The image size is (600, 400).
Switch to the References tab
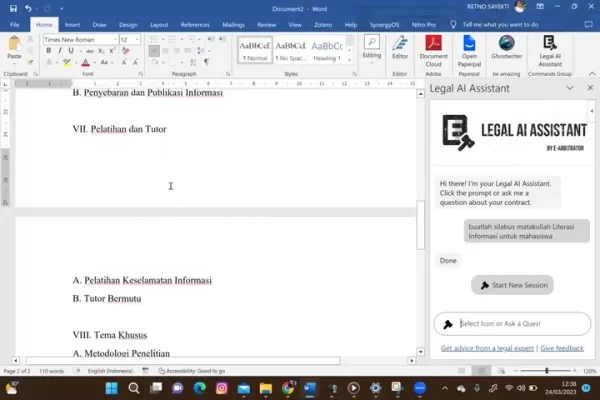(195, 24)
